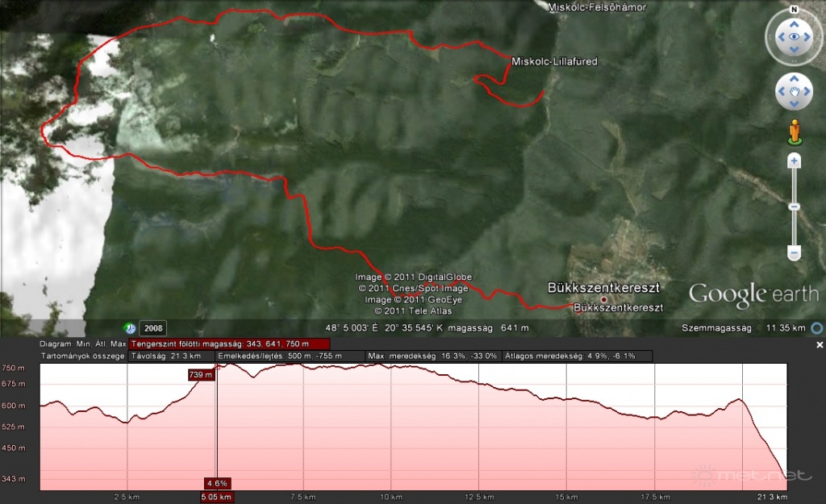Click the 'Távolság: 21.3 km' statistic

[x=169, y=356]
